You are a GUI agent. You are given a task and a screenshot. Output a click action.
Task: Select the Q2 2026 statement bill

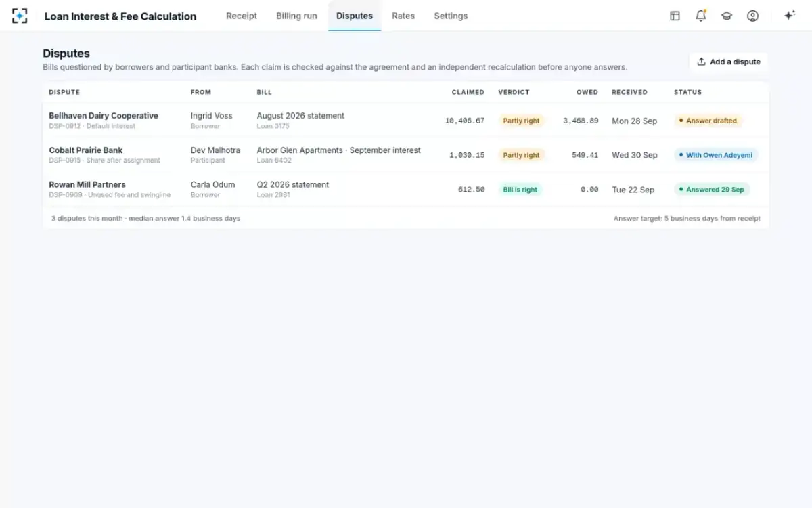click(x=293, y=184)
